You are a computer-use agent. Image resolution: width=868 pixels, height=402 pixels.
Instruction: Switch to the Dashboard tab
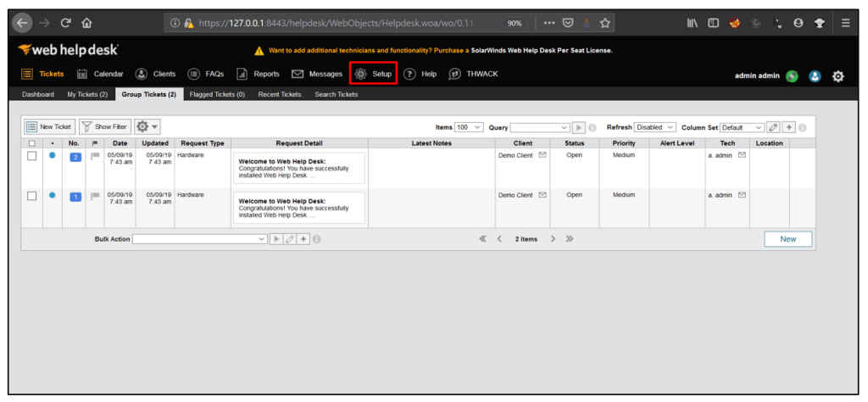click(x=38, y=95)
